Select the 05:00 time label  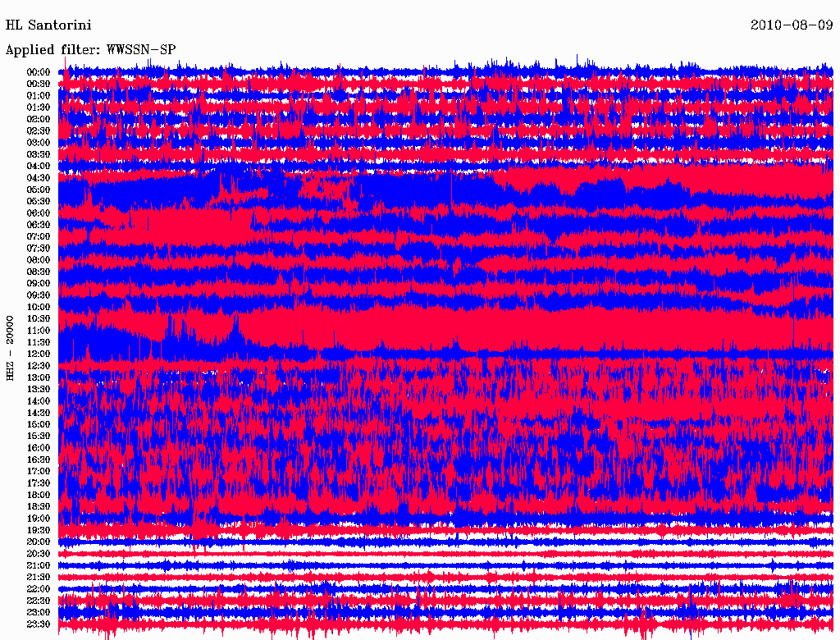click(38, 190)
